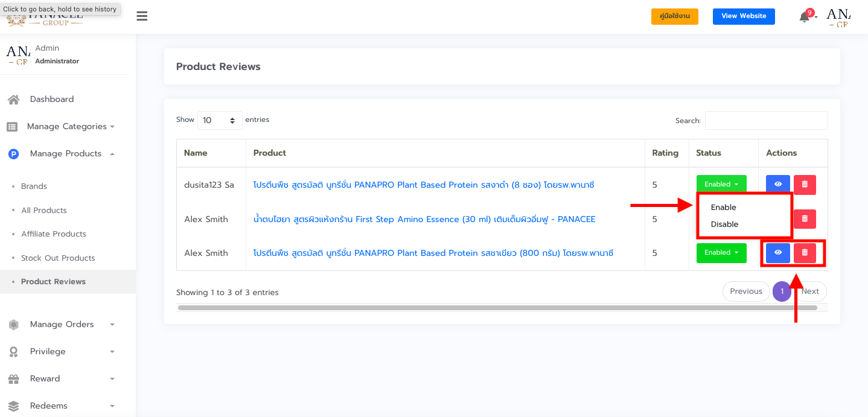Screen dimensions: 868x417
Task: Choose Enable in the status menu
Action: tap(723, 208)
